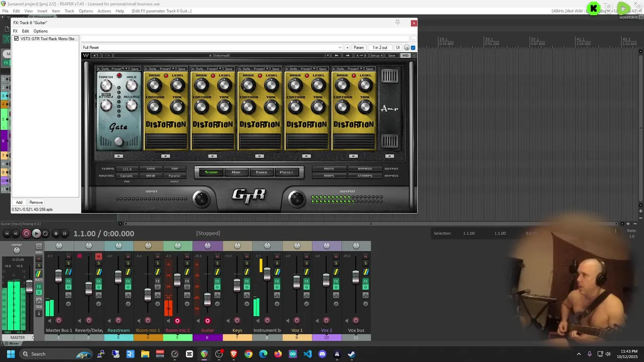Viewport: 644px width, 362px height.
Task: Open FX on the Vox 1 track
Action: tap(306, 281)
